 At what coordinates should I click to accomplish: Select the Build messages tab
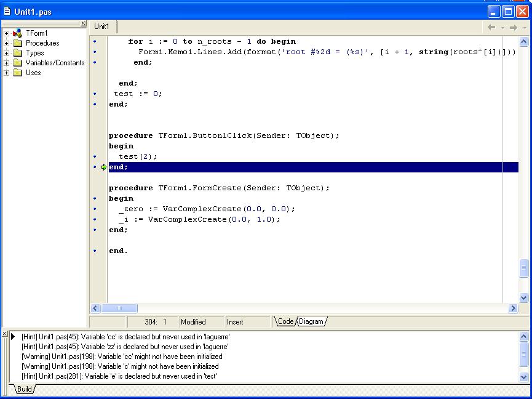point(24,389)
